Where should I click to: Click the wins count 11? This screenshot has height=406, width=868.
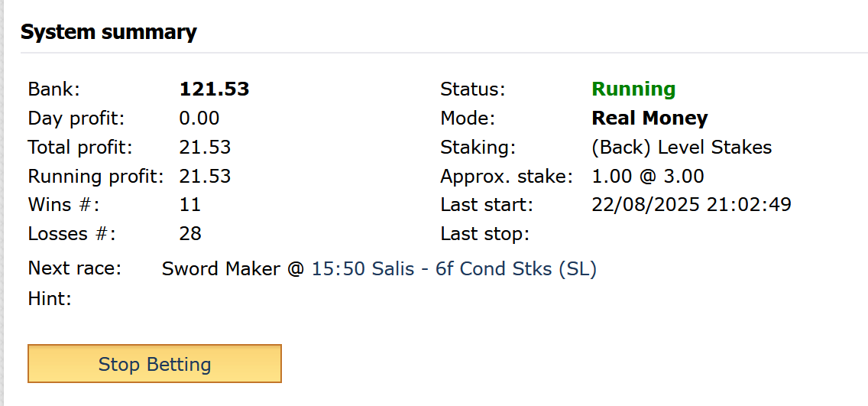(189, 205)
